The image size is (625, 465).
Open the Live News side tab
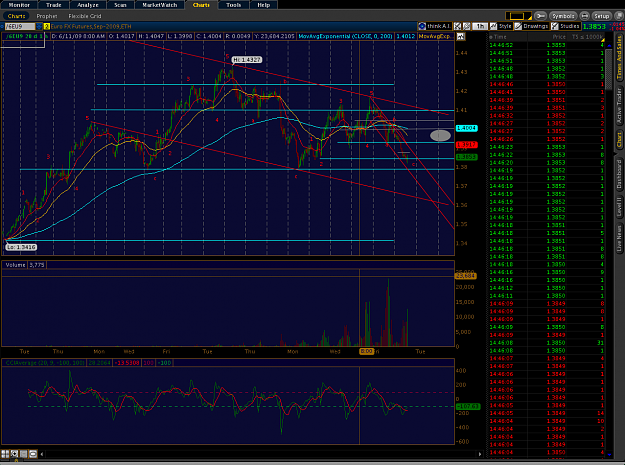pyautogui.click(x=619, y=238)
